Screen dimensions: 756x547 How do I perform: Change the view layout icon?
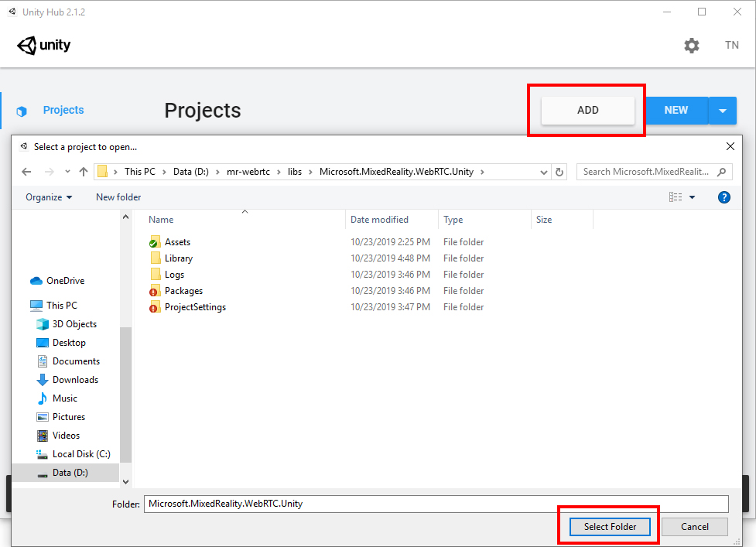[676, 197]
